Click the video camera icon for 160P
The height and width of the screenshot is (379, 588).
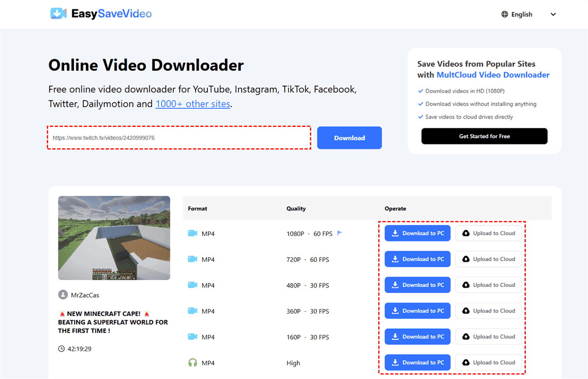193,337
